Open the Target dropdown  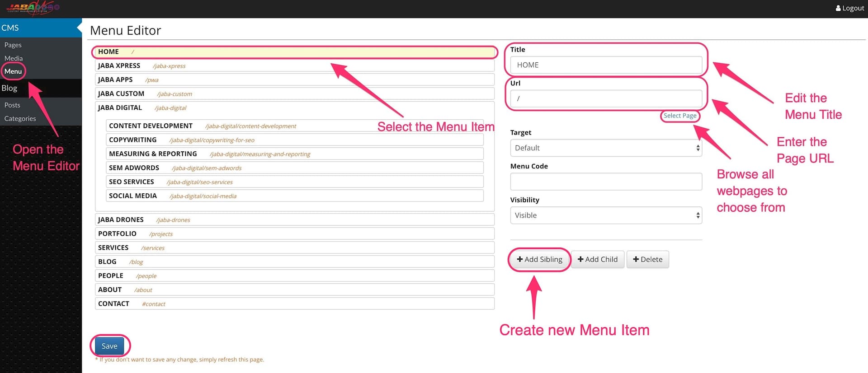[606, 148]
